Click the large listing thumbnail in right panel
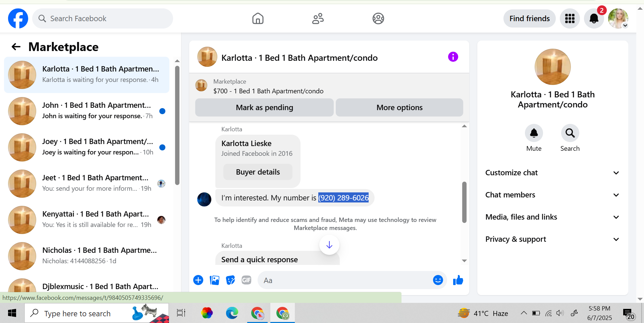644x323 pixels. [553, 67]
